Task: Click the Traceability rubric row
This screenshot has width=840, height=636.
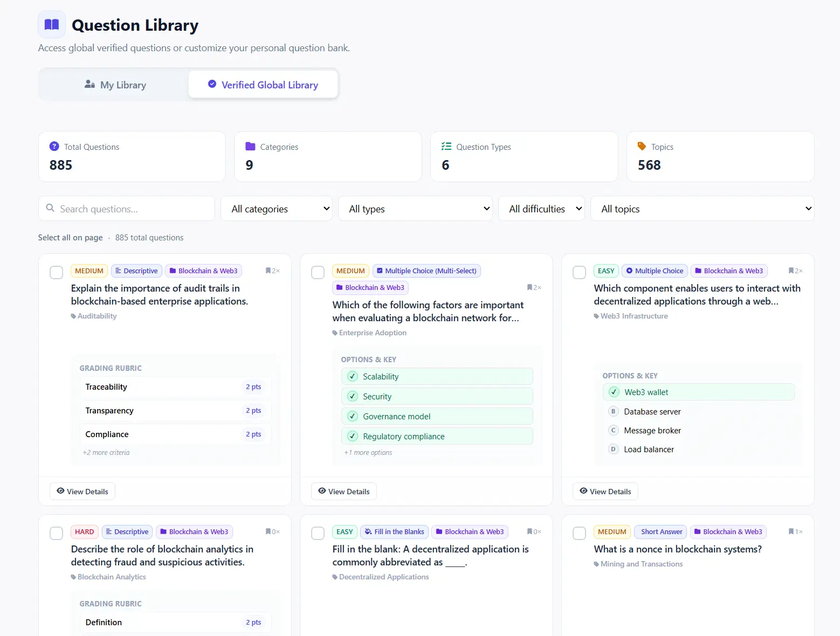Action: (176, 387)
